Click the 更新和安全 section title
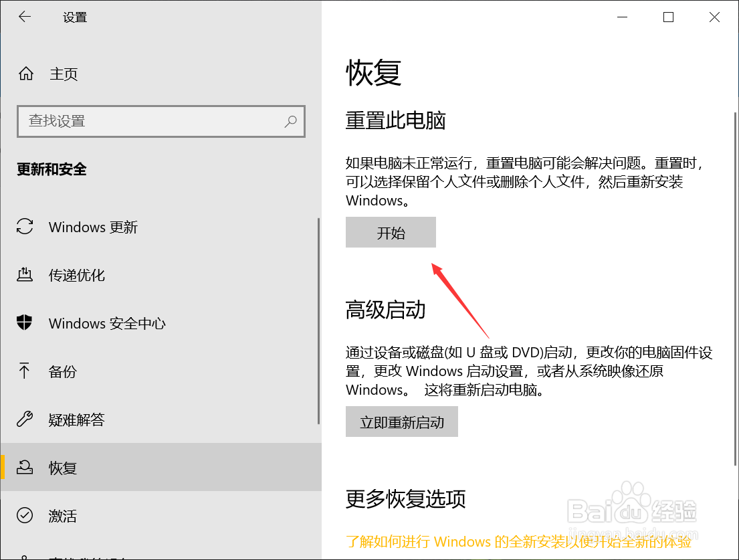 52,169
